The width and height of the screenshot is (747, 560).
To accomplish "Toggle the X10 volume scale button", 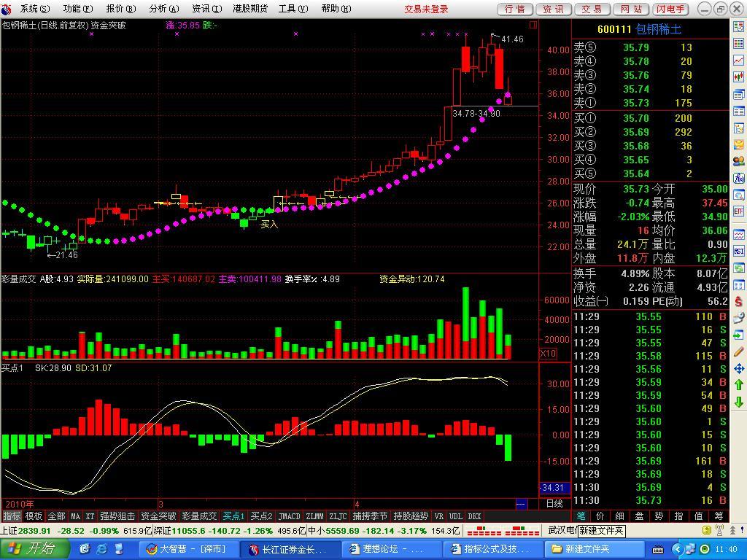I will click(548, 354).
